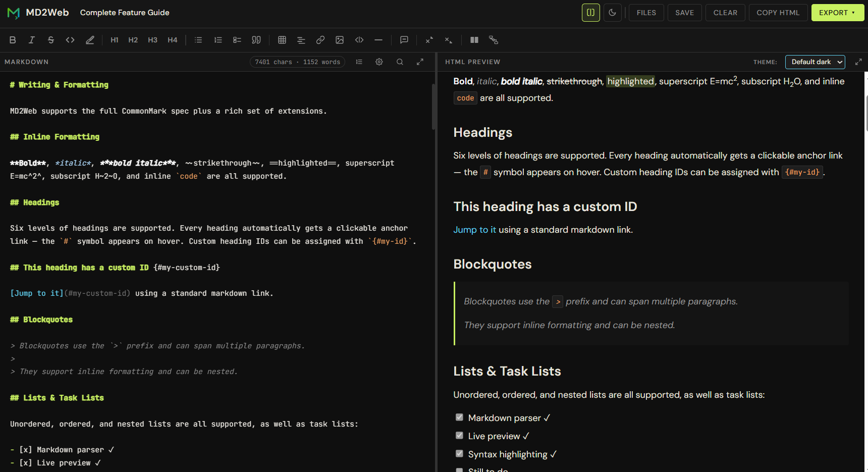This screenshot has height=472, width=868.
Task: Open search in the markdown panel
Action: pos(400,62)
